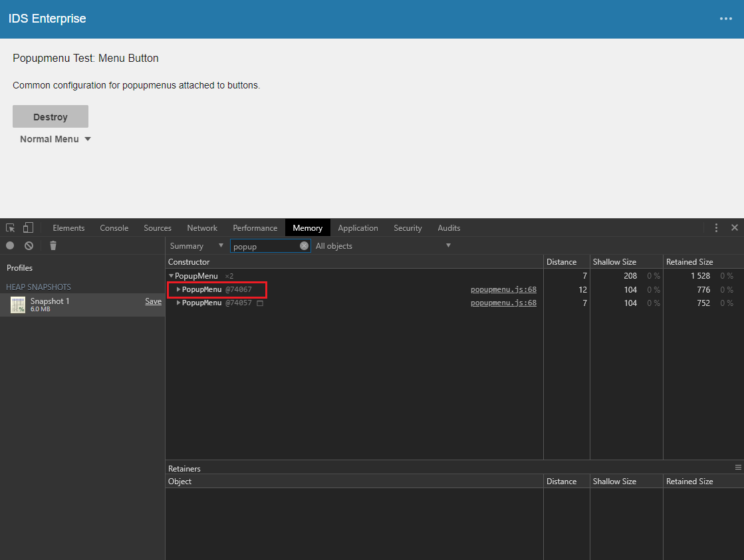The image size is (744, 560).
Task: Sort by the upper Distance column header
Action: (x=566, y=262)
